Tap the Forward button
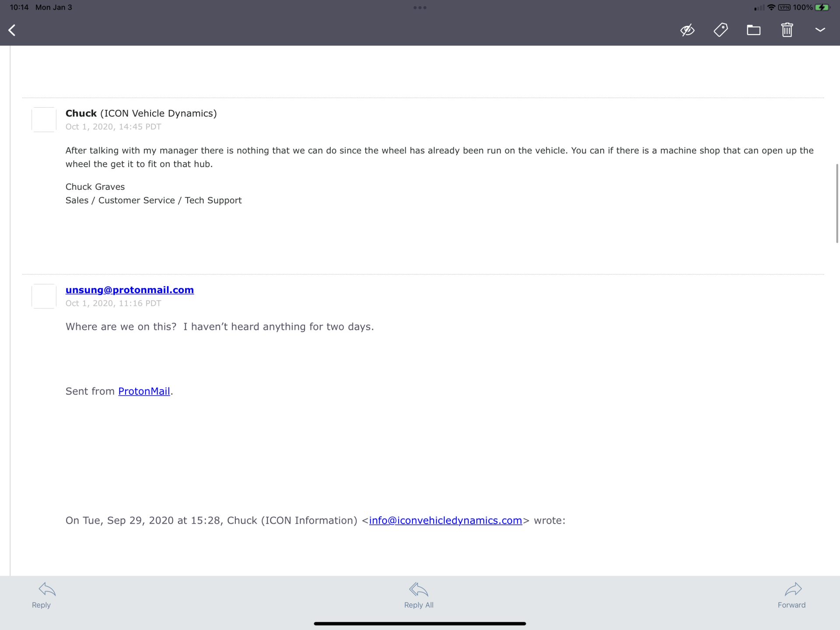Viewport: 840px width, 630px height. (791, 595)
